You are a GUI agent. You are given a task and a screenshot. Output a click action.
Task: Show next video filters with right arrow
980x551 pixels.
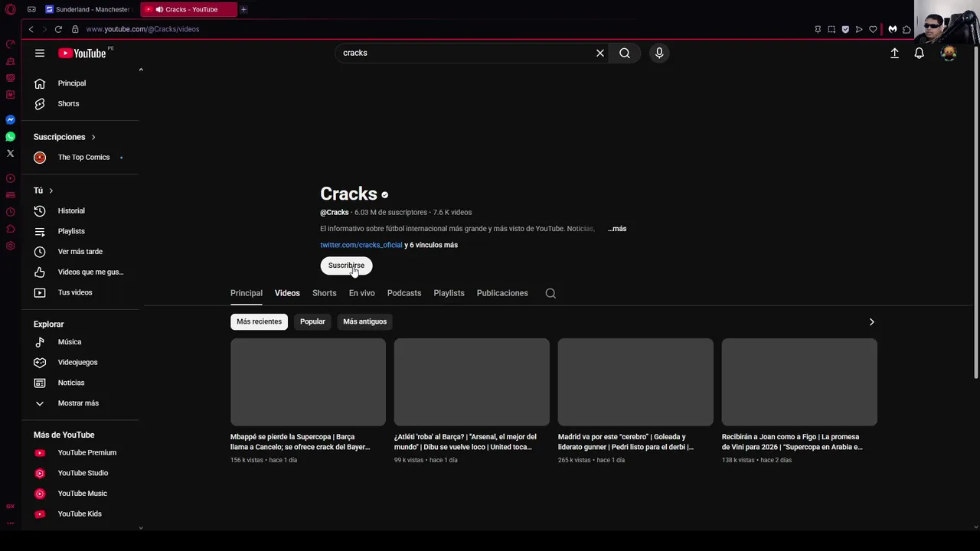pos(871,321)
